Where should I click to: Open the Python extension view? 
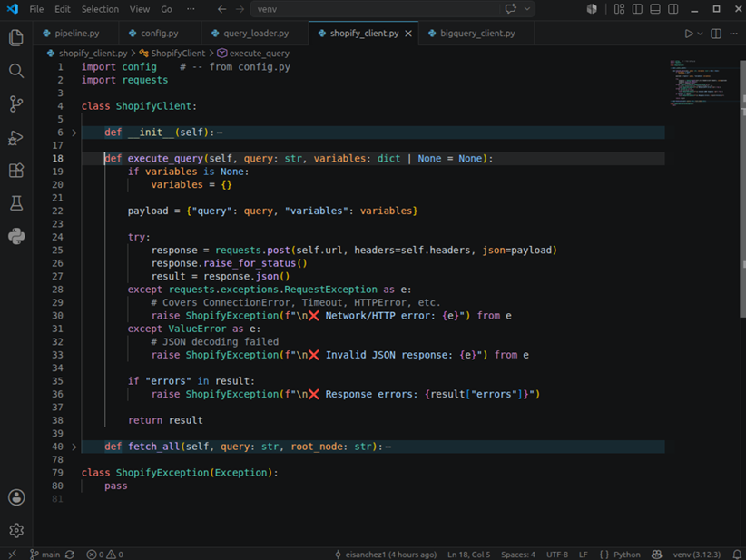point(16,237)
